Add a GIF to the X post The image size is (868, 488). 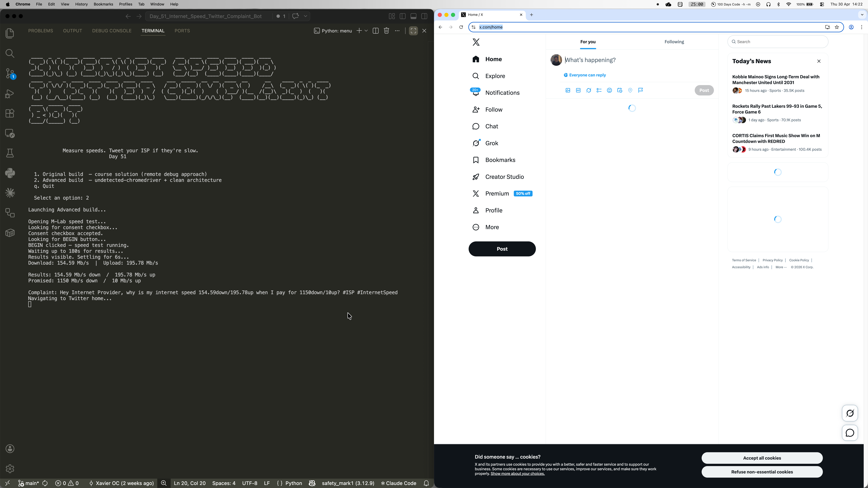pos(578,90)
